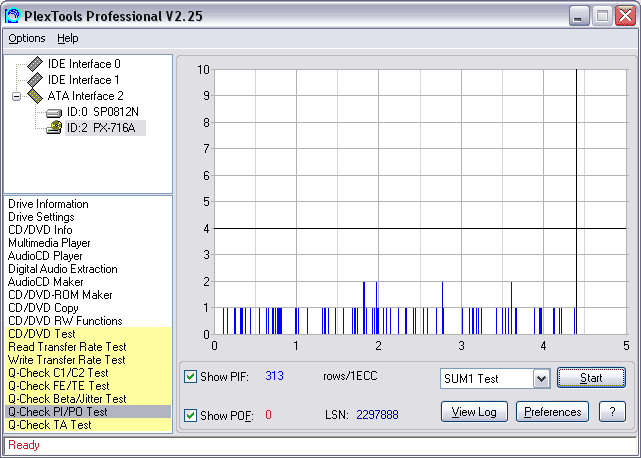
Task: Open CD/DVD Info function
Action: click(x=40, y=230)
